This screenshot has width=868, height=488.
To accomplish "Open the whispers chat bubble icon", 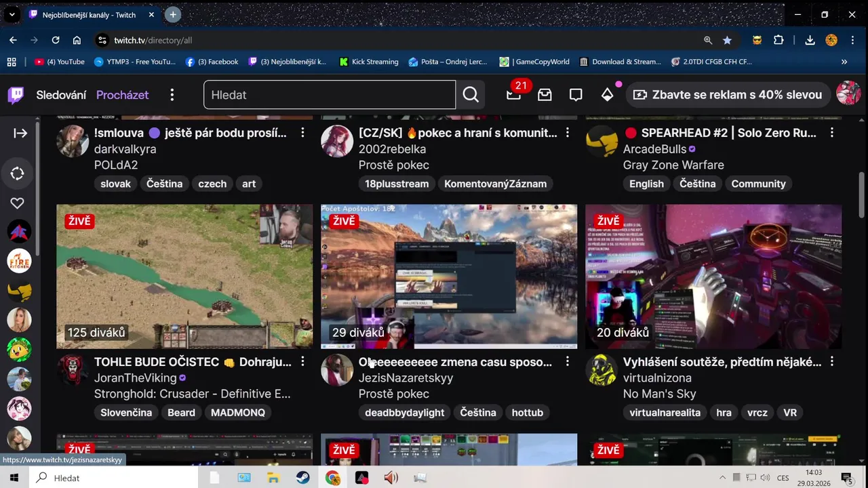I will tap(576, 95).
